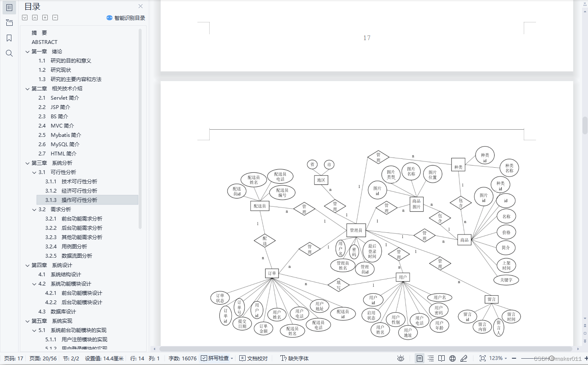Click the TOC panel vertical scrollbar
588x365 pixels.
click(140, 128)
